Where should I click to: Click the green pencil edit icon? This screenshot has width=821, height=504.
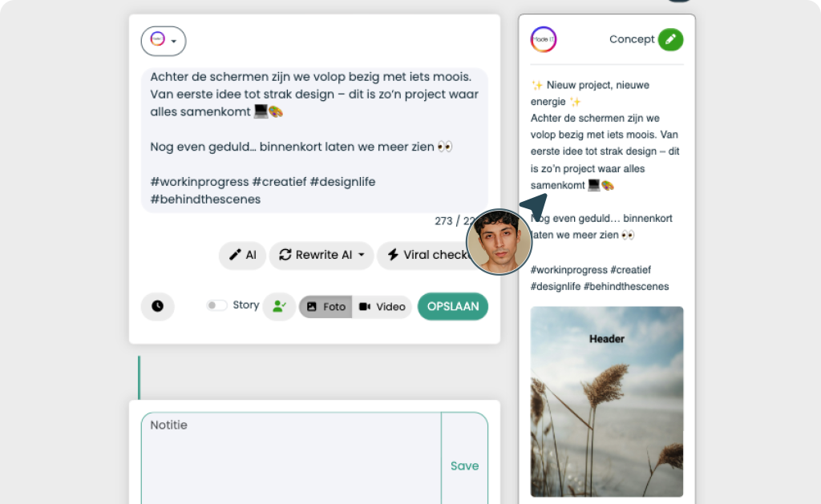click(x=670, y=40)
